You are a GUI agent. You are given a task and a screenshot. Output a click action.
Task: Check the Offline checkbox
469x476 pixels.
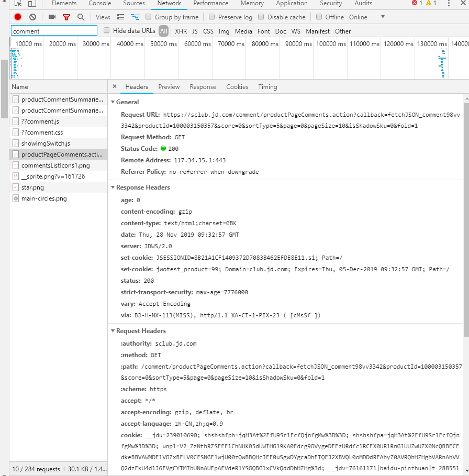319,17
